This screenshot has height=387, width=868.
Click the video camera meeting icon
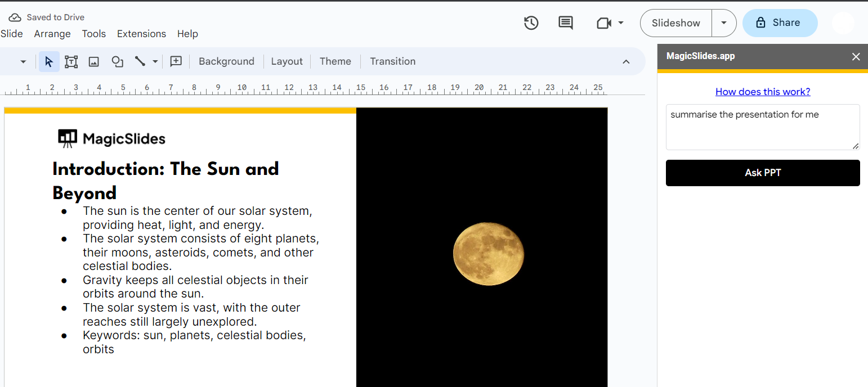pyautogui.click(x=604, y=23)
